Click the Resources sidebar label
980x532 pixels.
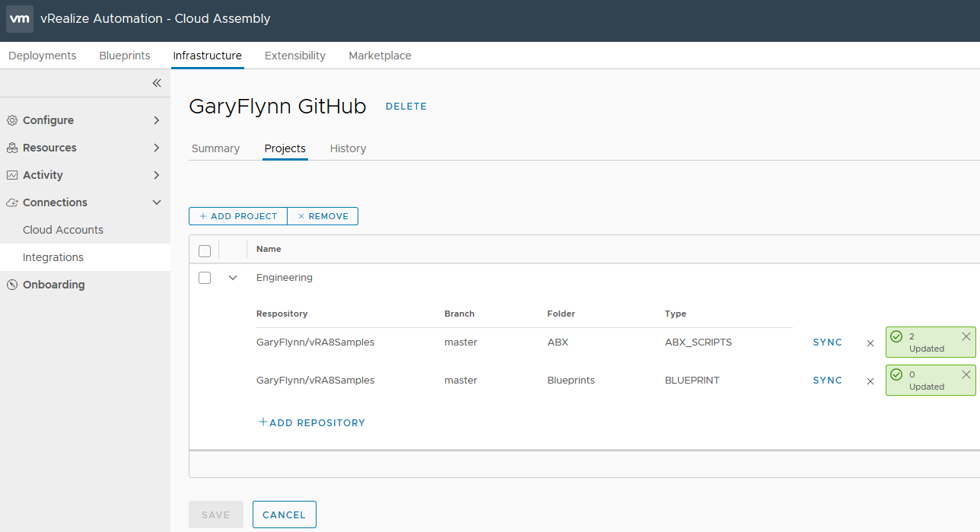[49, 148]
